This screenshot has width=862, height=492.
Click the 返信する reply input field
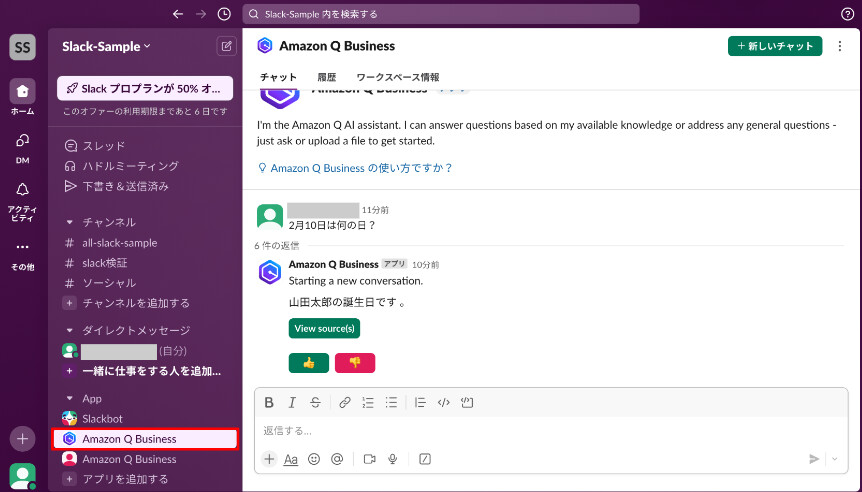coord(551,430)
